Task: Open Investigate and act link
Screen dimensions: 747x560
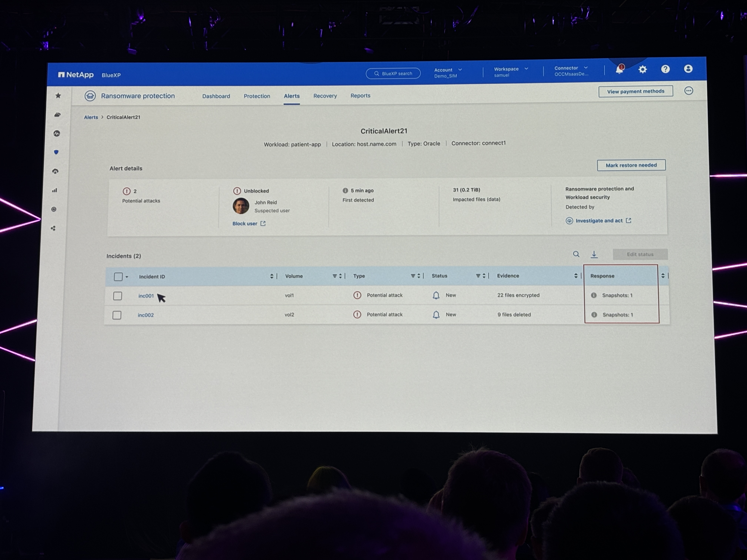Action: pyautogui.click(x=599, y=220)
